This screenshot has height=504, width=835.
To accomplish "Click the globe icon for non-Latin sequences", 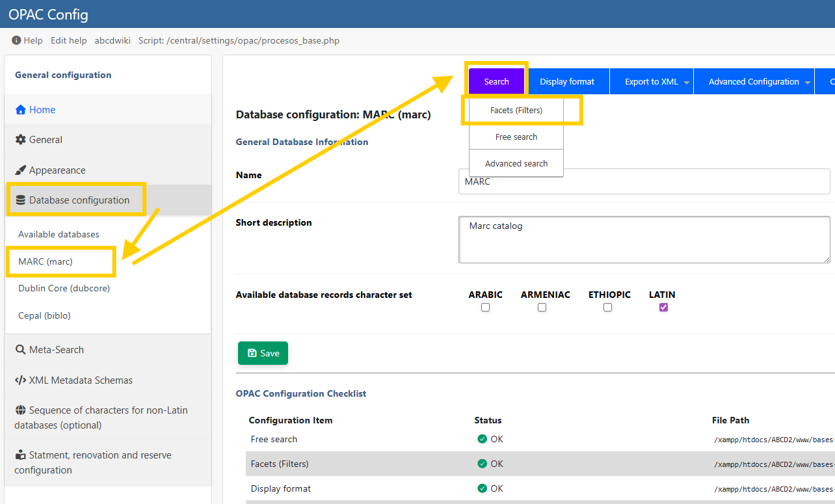I will tap(20, 410).
